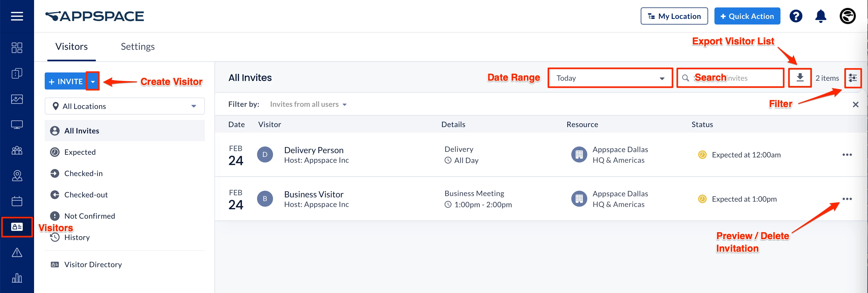Click the Quick Action button
This screenshot has width=868, height=293.
pyautogui.click(x=747, y=16)
